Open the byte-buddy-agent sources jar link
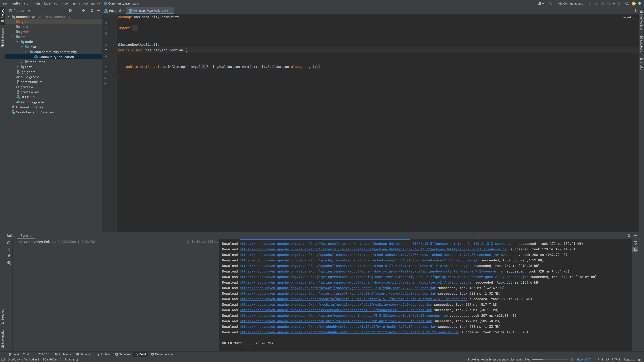This screenshot has height=362, width=644. click(350, 332)
